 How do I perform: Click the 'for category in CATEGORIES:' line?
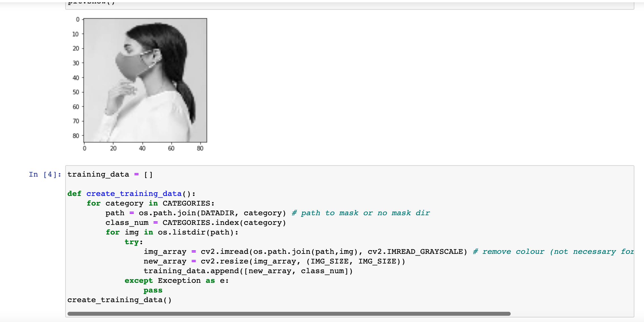point(150,203)
